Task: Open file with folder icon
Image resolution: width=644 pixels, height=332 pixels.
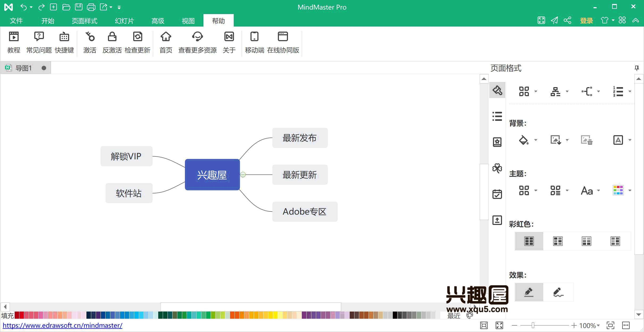Action: point(66,7)
